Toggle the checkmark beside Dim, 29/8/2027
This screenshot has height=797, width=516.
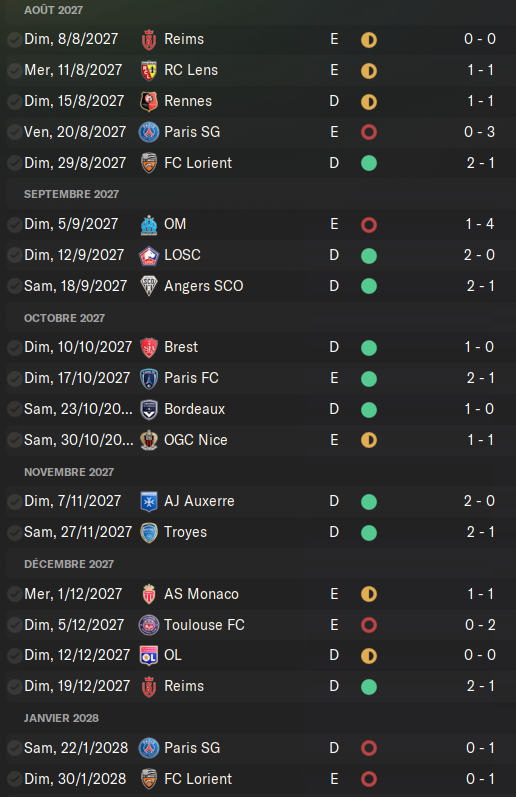click(14, 163)
